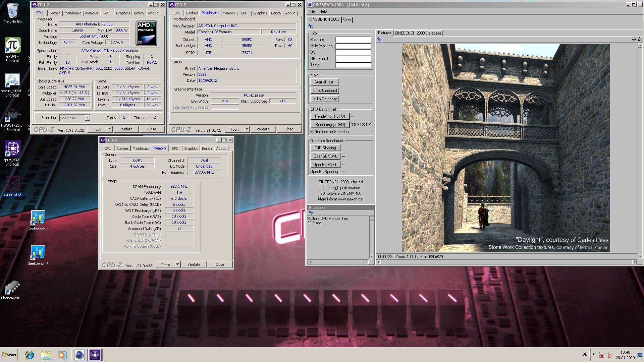Click the picture panel vertical scrollbar up arrow
The image size is (644, 362).
[640, 46]
